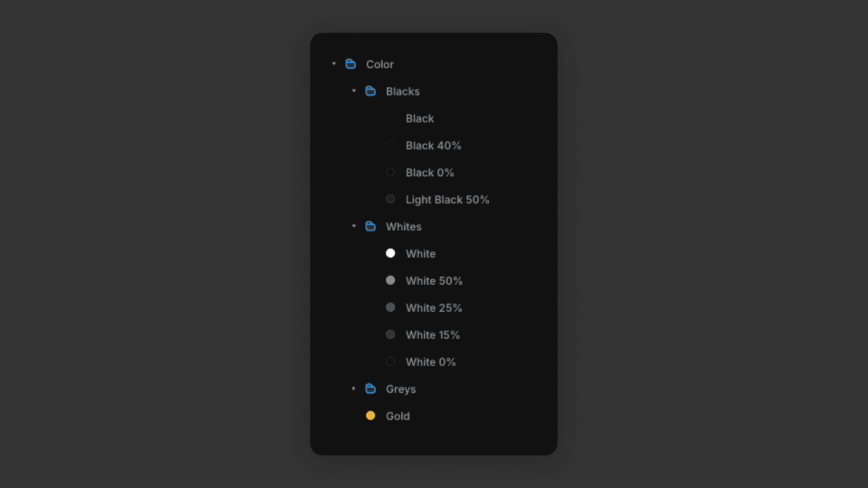Select the White 0% item label

coord(431,362)
